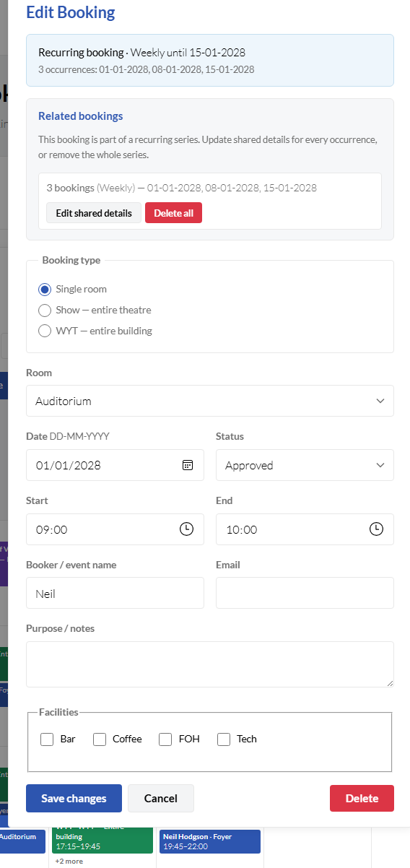The image size is (410, 868).
Task: Open the Status dropdown showing Approved
Action: (305, 465)
